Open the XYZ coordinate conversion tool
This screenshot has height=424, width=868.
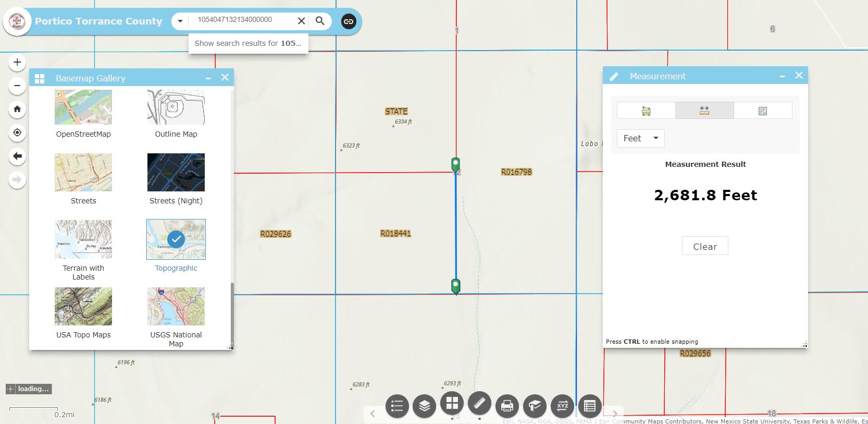562,405
